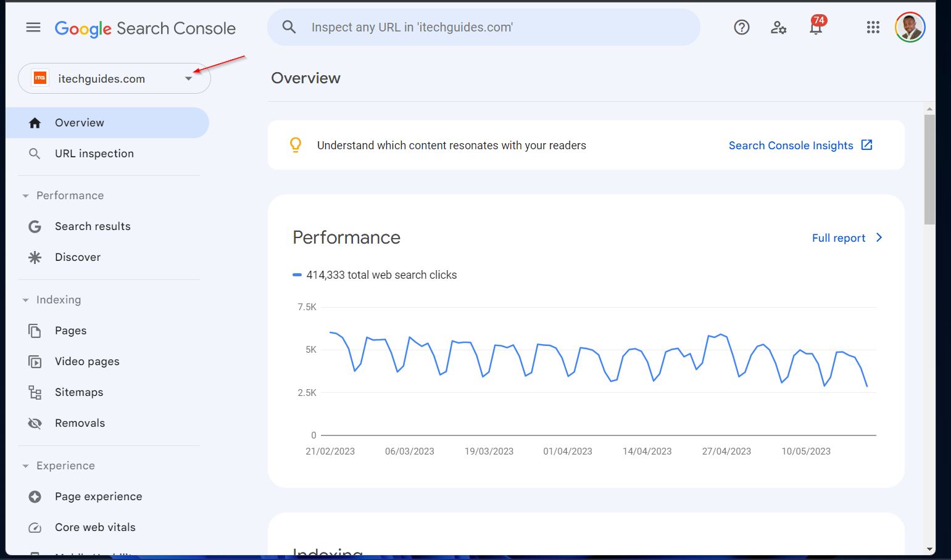
Task: Click the 21/02/2023 date axis label
Action: (x=330, y=451)
